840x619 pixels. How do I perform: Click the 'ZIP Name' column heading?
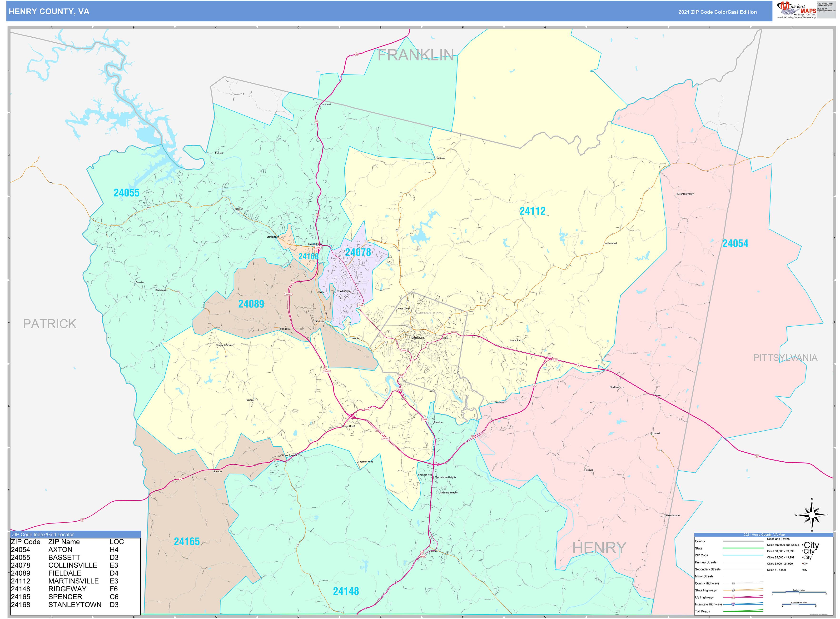tap(64, 542)
